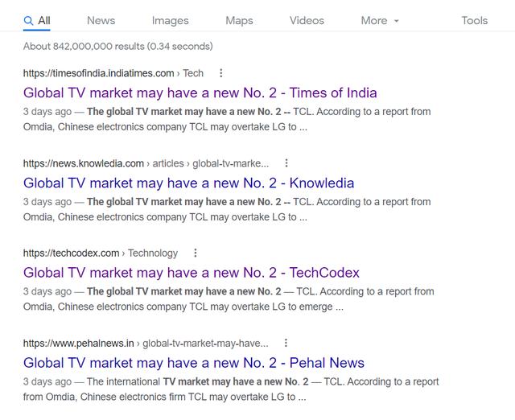The height and width of the screenshot is (420, 515).
Task: Open three-dot menu for techcodex.com result
Action: (196, 253)
